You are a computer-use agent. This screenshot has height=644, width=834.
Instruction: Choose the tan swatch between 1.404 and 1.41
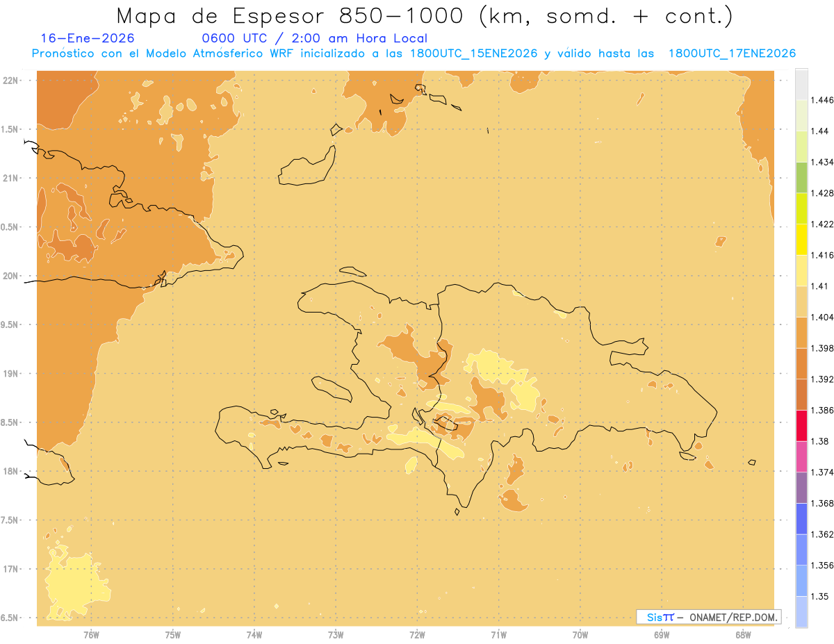[801, 302]
